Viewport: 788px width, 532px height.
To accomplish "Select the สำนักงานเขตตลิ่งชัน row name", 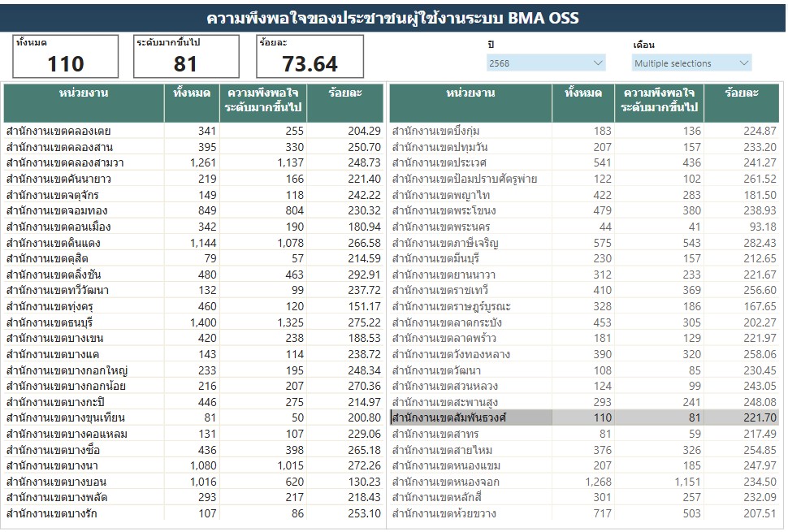I will 54,275.
